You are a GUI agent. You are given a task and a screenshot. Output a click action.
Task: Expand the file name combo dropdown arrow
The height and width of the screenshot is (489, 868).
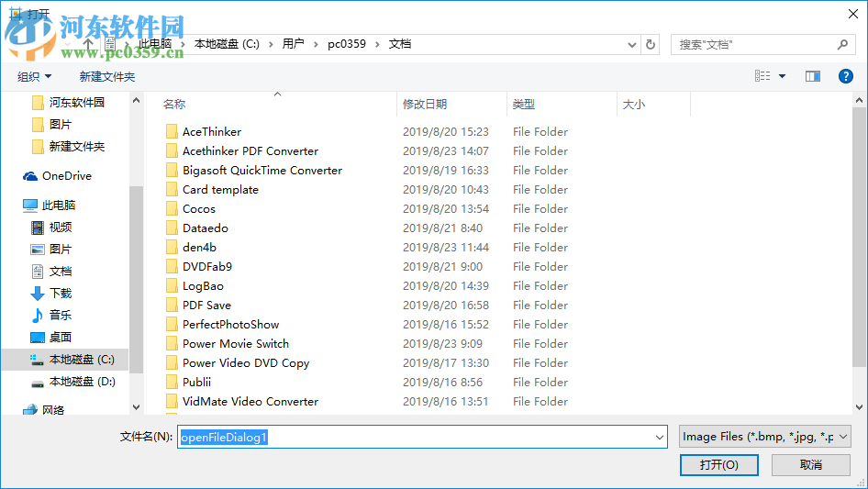(660, 437)
